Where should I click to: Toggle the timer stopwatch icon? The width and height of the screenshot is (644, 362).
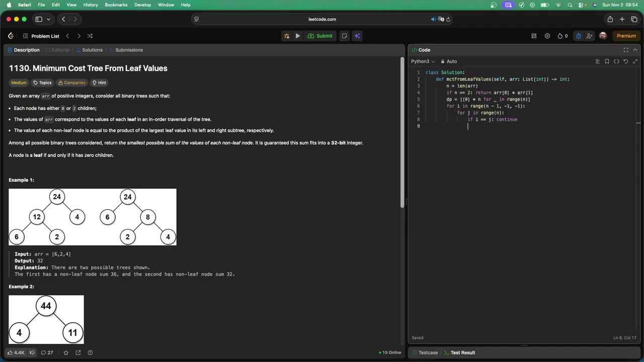[578, 36]
